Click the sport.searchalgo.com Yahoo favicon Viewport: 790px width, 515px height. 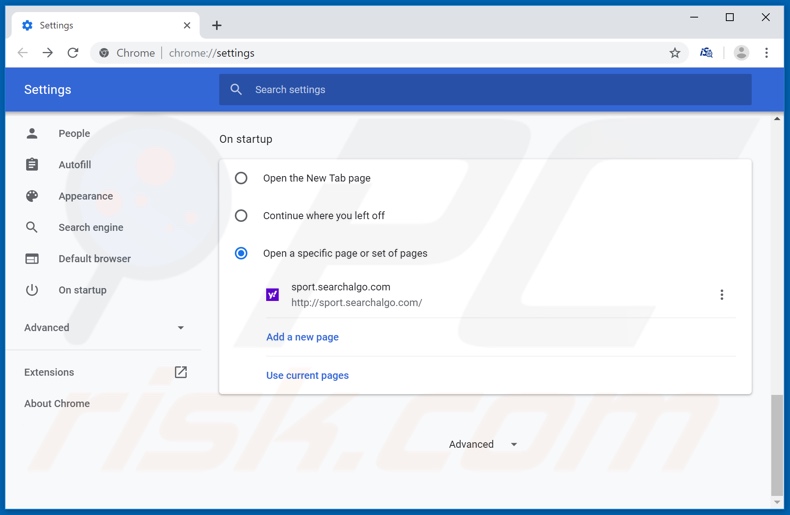[273, 294]
